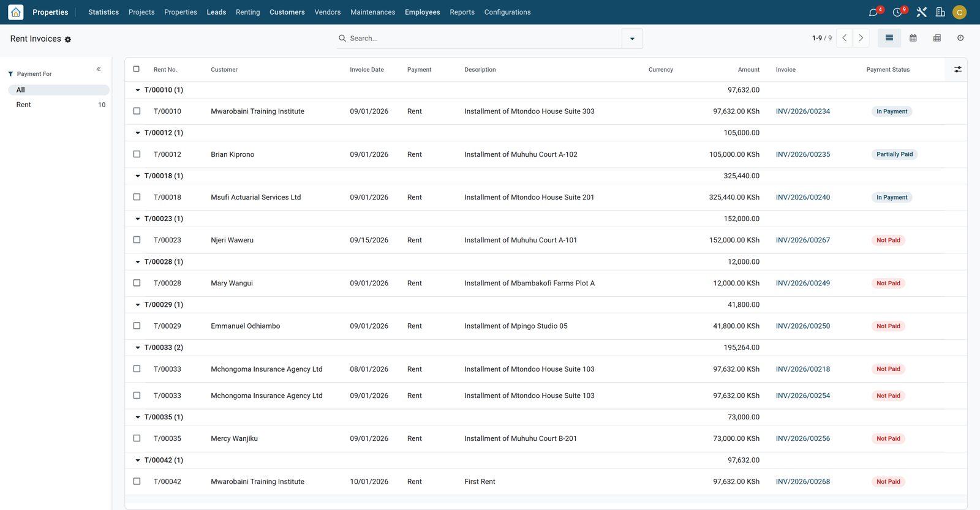Open the company building icon
Viewport: 980px width, 510px height.
point(940,12)
